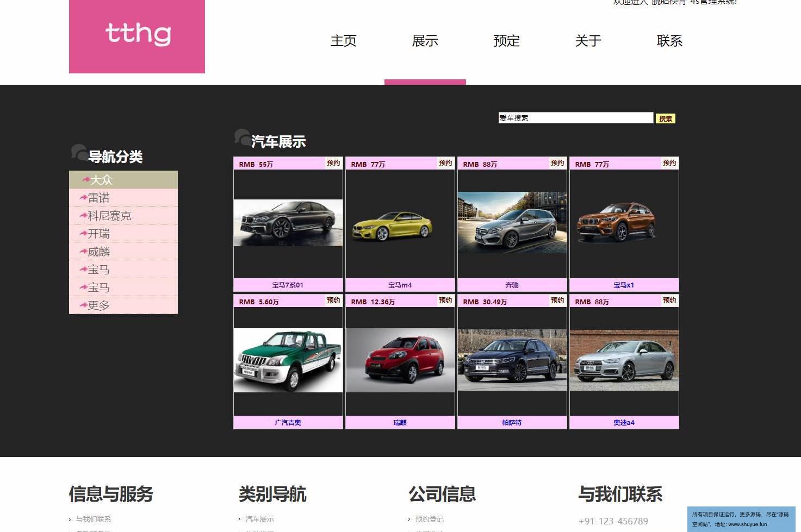Click the 宝马m4 name link

point(400,285)
